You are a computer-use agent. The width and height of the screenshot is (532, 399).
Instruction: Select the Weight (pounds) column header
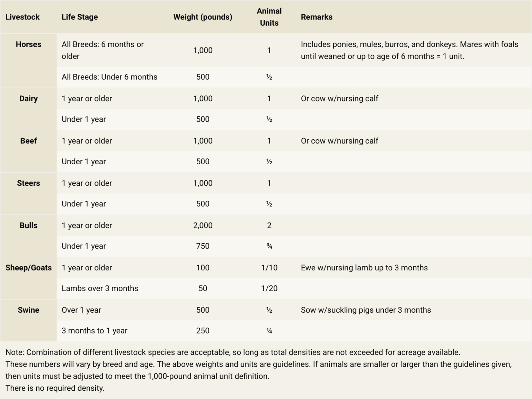[x=203, y=17]
